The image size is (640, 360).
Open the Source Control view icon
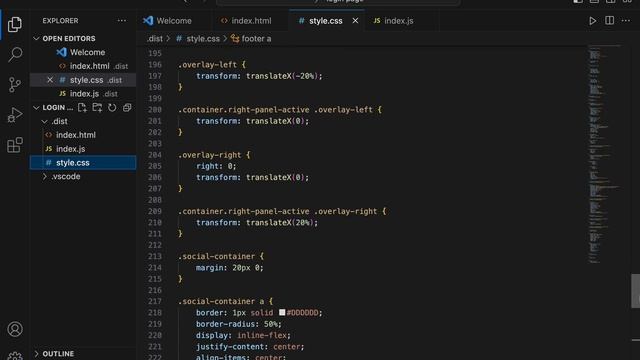15,84
